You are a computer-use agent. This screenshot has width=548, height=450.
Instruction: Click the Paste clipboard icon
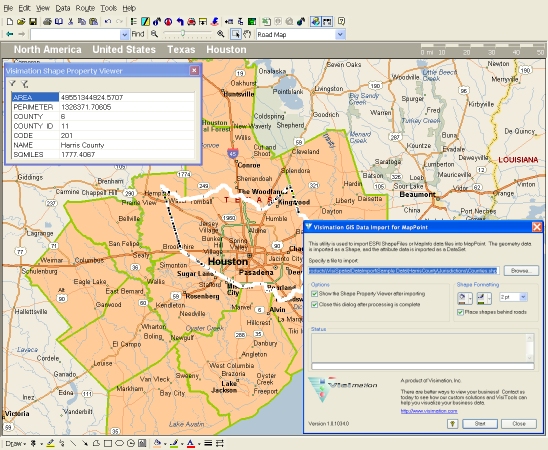coord(93,22)
